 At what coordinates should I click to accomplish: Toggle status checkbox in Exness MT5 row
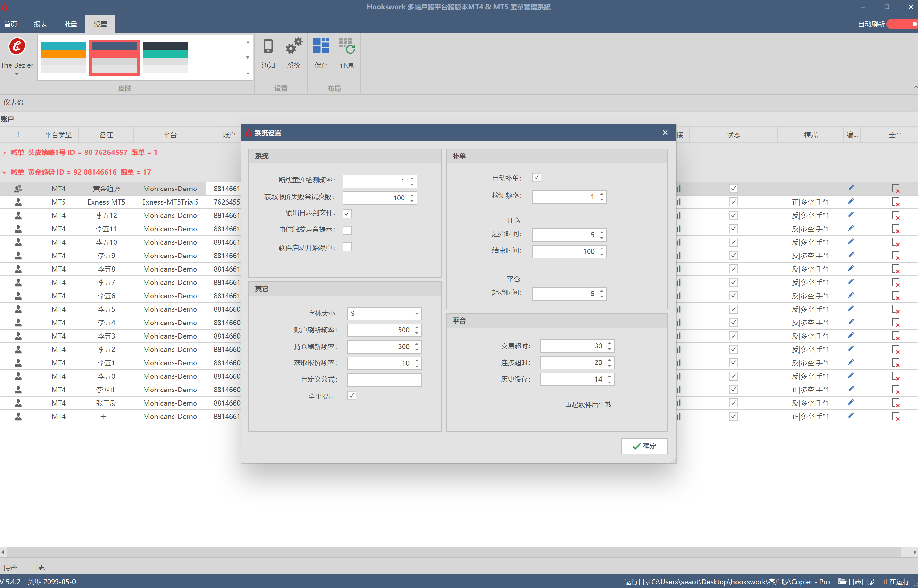click(733, 202)
